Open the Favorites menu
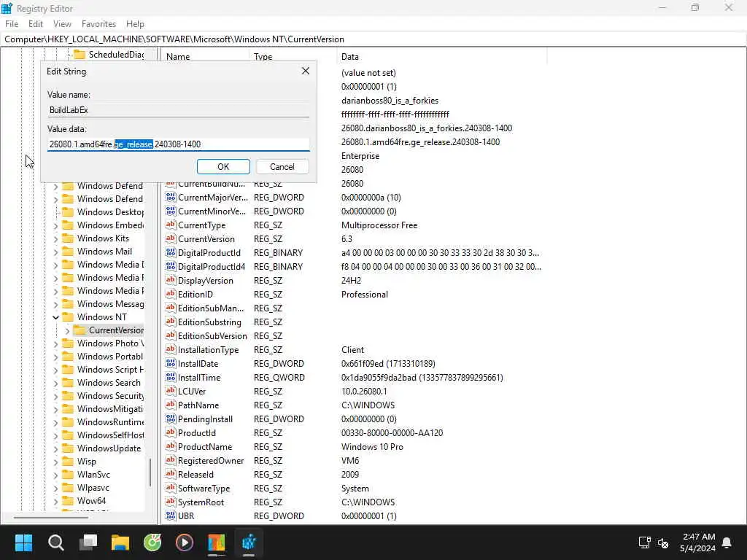The width and height of the screenshot is (747, 560). [98, 24]
